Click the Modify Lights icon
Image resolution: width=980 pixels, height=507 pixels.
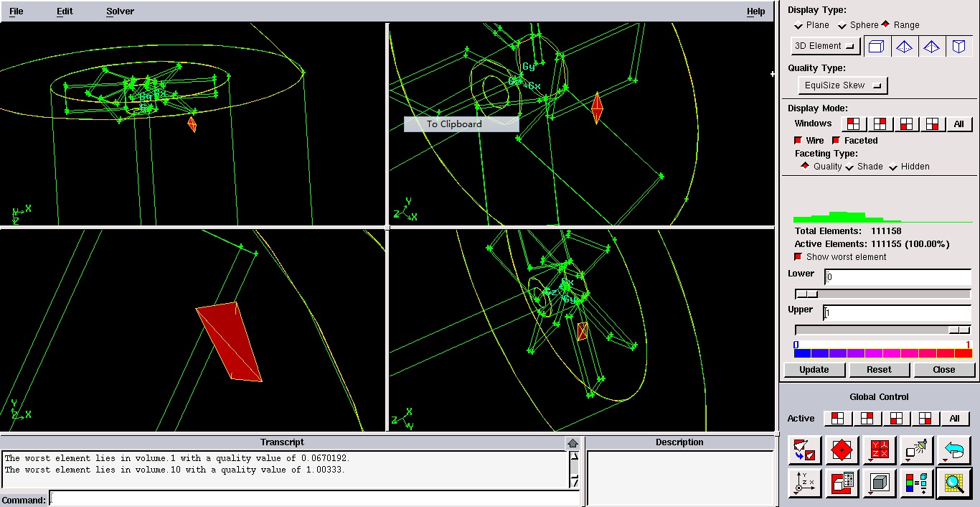917,450
